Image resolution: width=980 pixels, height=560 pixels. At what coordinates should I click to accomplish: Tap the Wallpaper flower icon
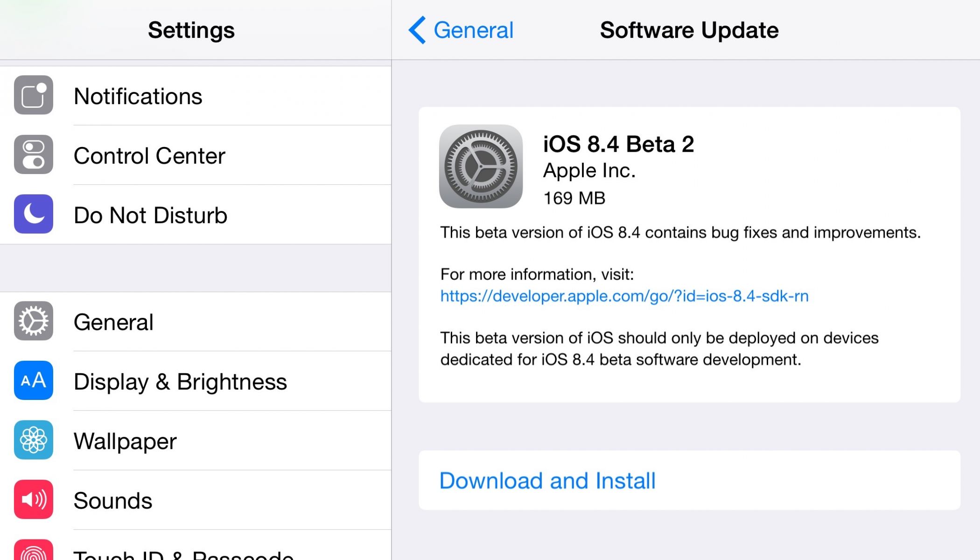[x=33, y=440]
